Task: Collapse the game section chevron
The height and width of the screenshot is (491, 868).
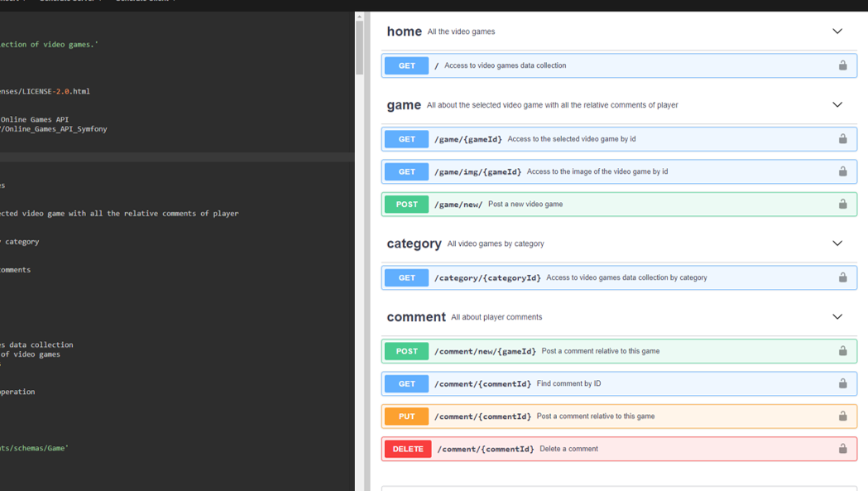Action: 837,104
